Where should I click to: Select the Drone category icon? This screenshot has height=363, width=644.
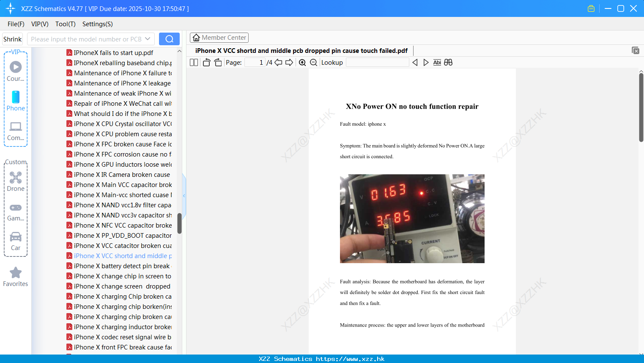click(16, 181)
